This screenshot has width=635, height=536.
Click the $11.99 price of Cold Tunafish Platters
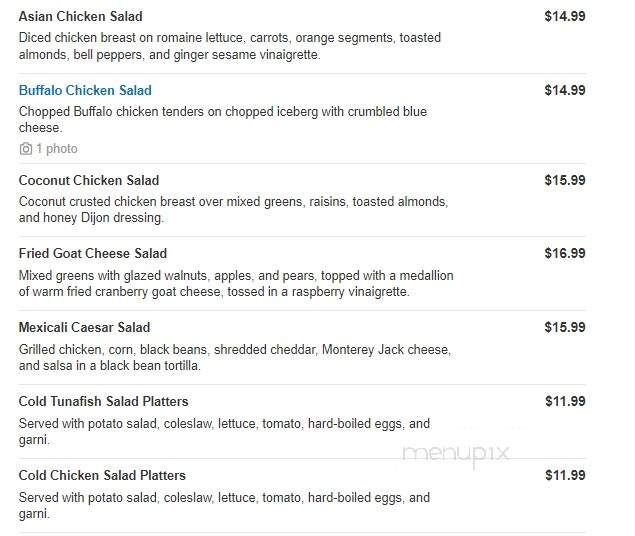tap(565, 402)
